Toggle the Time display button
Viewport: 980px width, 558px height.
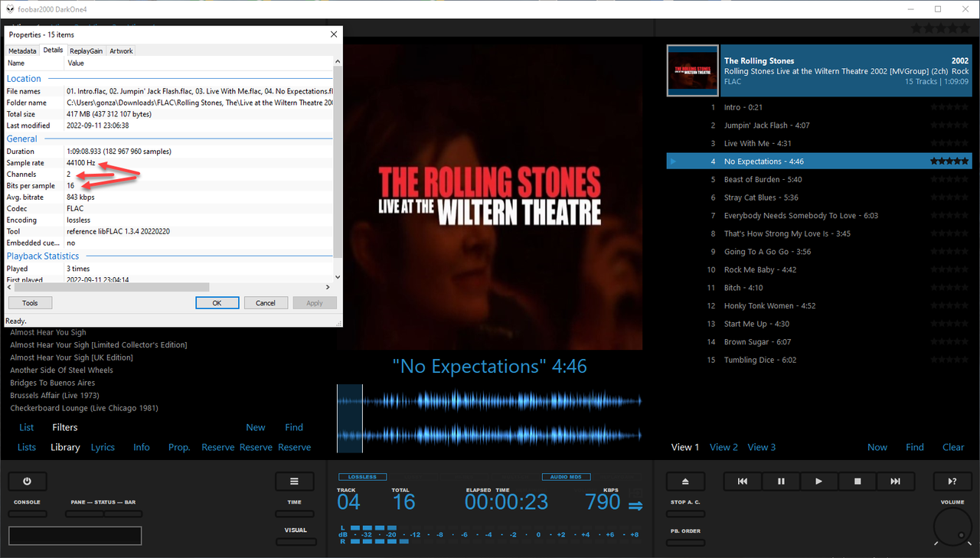click(295, 514)
